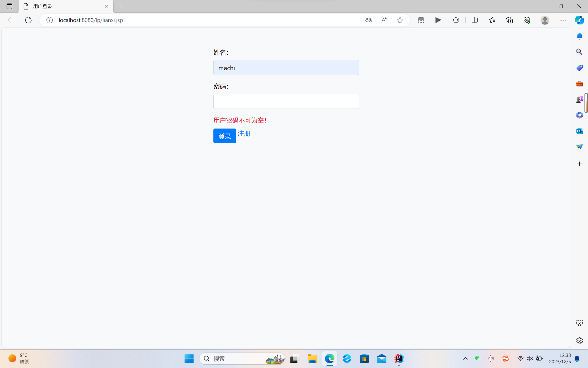
Task: Open the browser extensions puzzle icon
Action: 456,20
